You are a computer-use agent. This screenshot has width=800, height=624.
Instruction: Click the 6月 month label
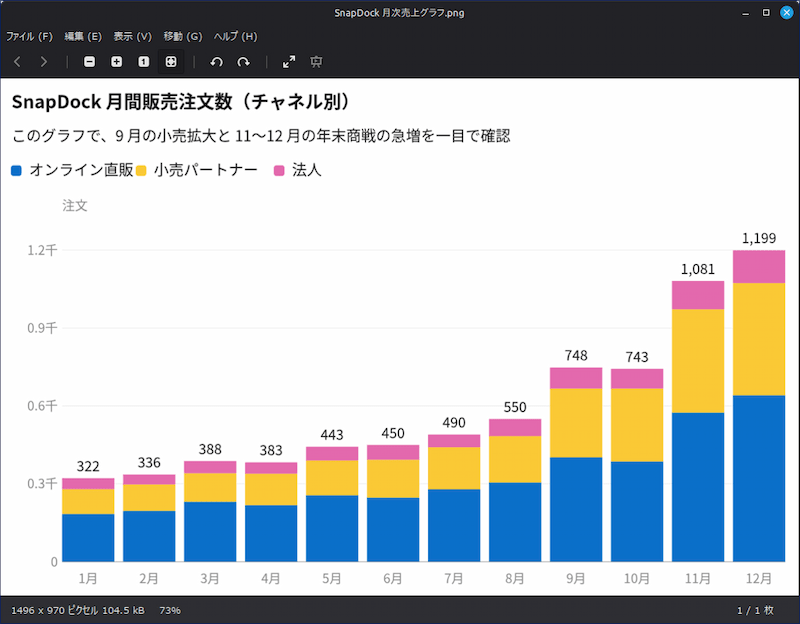pyautogui.click(x=393, y=579)
